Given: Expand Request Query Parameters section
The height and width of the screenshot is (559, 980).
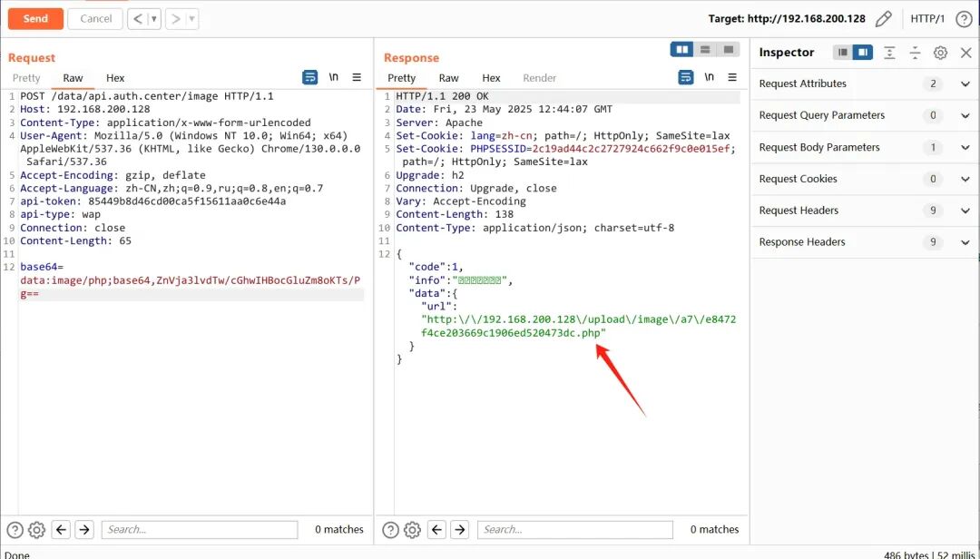Looking at the screenshot, I should 865,115.
